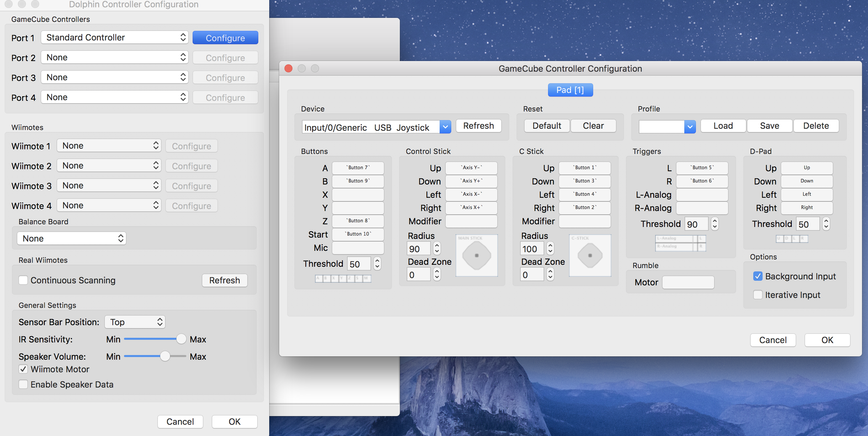Click the B button mapping 'Button 9'
Screen dimensions: 868x436
[x=358, y=181]
